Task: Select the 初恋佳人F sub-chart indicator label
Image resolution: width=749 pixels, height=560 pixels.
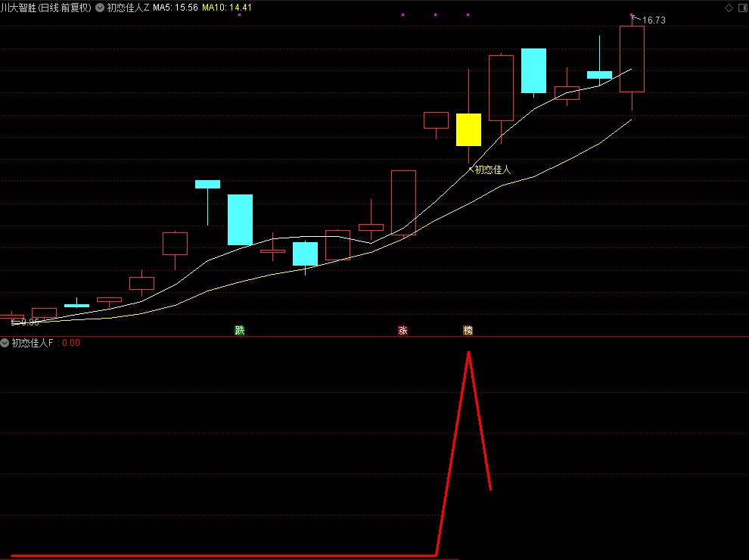Action: click(x=33, y=343)
